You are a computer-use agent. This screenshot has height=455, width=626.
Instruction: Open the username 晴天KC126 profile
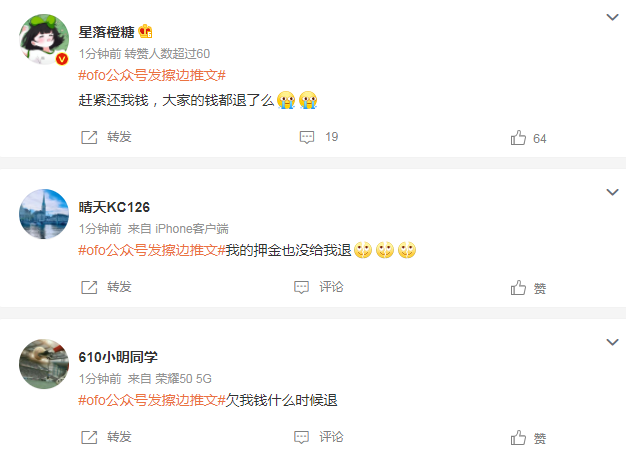pyautogui.click(x=114, y=207)
